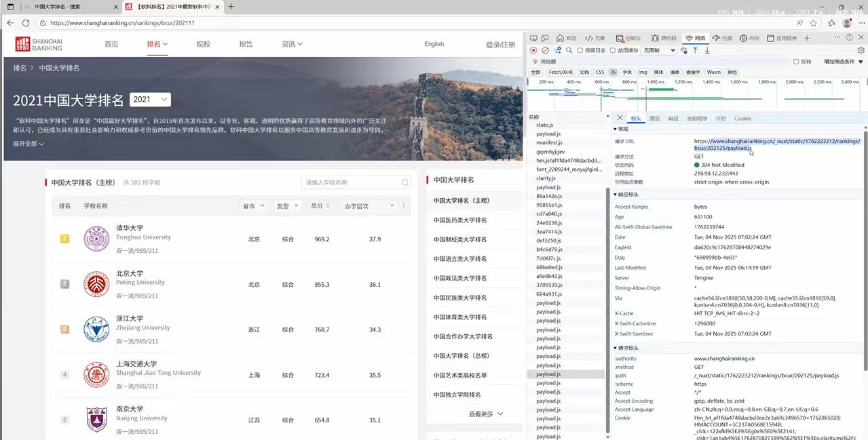This screenshot has height=440, width=868.
Task: Toggle Wasm request type filter
Action: [x=714, y=72]
